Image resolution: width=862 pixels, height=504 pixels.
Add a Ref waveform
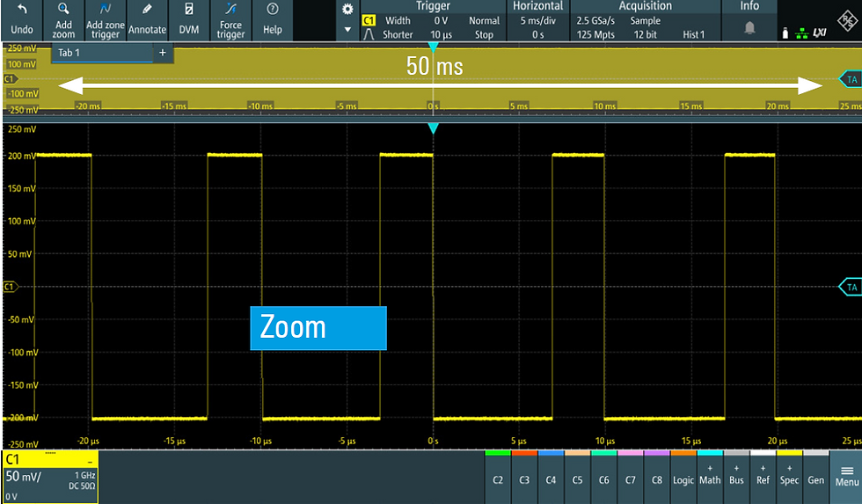point(763,477)
